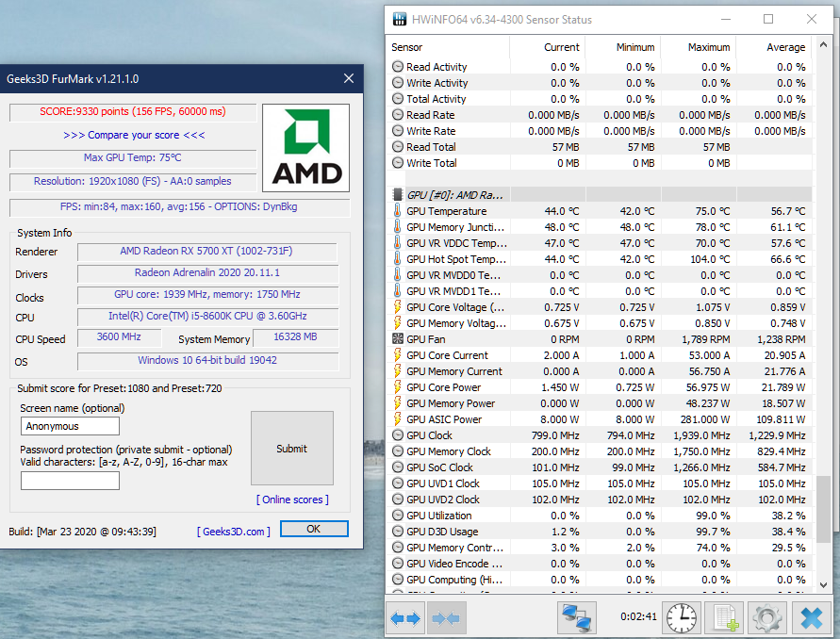The height and width of the screenshot is (639, 840).
Task: Click the GPU D3D Usage circle icon
Action: point(398,532)
